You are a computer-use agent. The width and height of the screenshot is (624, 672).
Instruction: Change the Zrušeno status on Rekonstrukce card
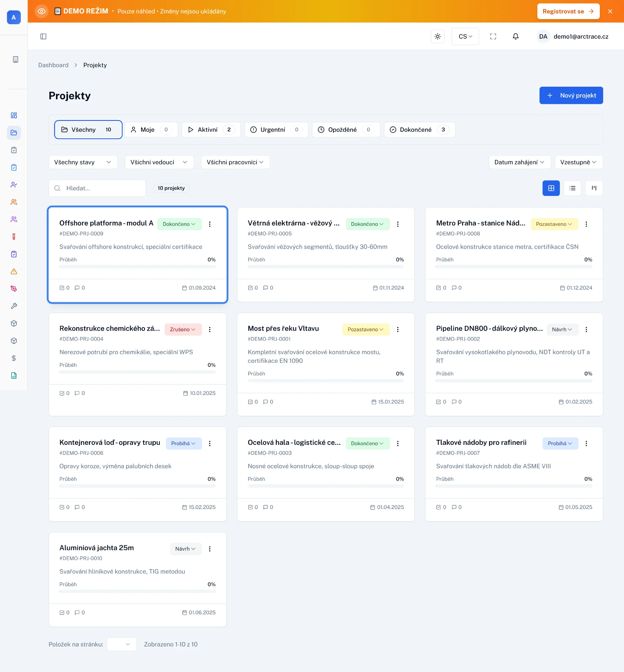[183, 329]
